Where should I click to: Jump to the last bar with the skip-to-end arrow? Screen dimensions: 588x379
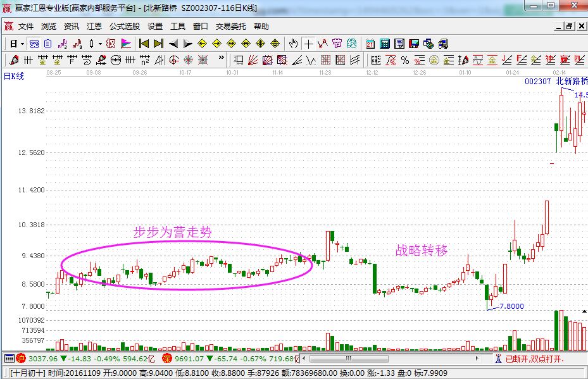coord(158,44)
